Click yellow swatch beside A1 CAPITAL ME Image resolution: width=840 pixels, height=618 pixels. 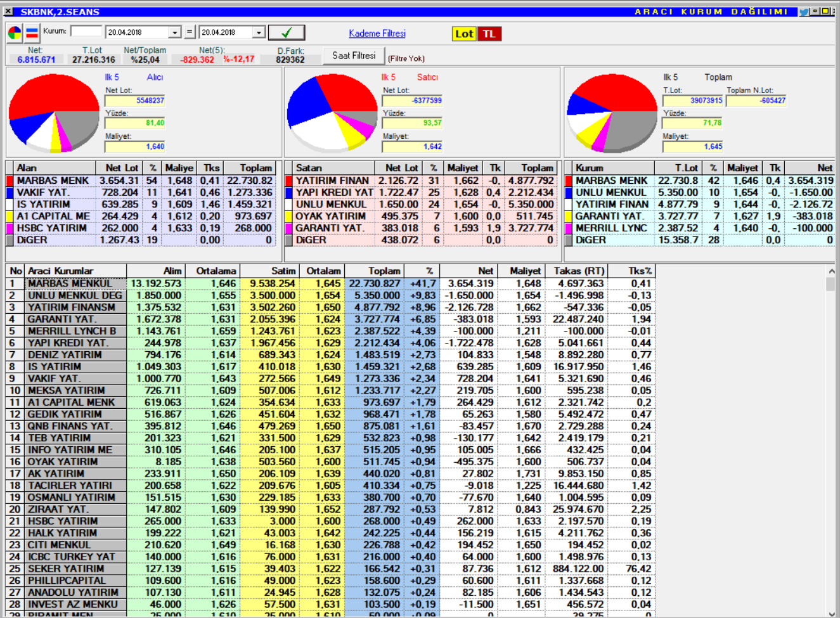[10, 216]
